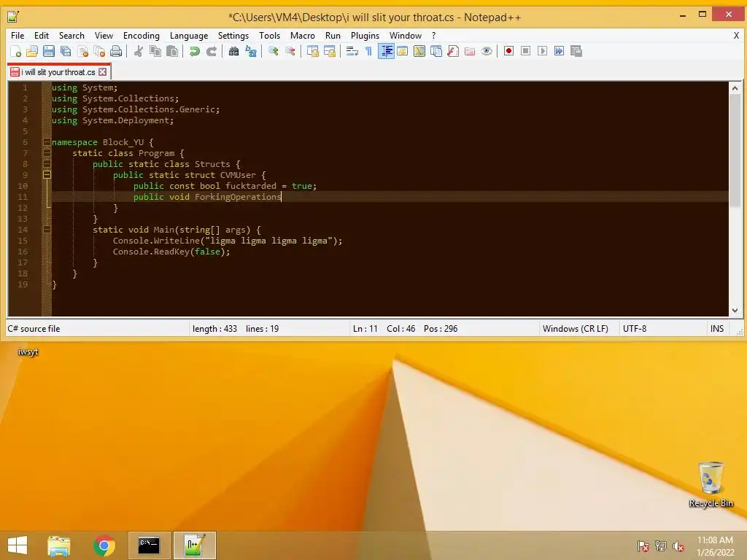Click the Close file toolbar icon
Screen dimensions: 747x560
[x=83, y=51]
